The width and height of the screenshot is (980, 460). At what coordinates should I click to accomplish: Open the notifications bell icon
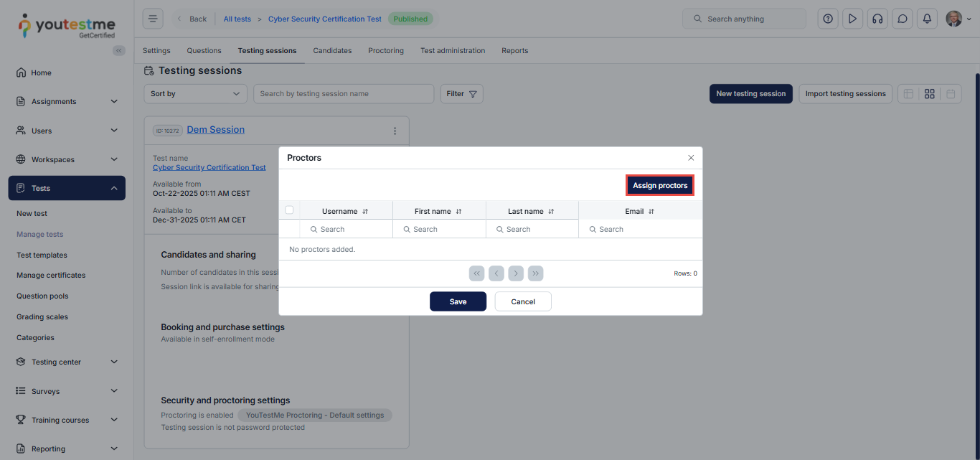(x=927, y=19)
